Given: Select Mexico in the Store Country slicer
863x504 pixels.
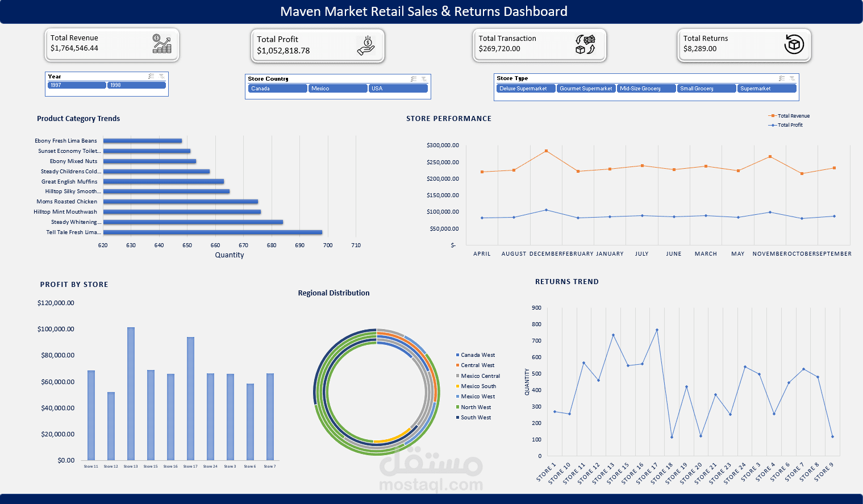Looking at the screenshot, I should (x=338, y=89).
